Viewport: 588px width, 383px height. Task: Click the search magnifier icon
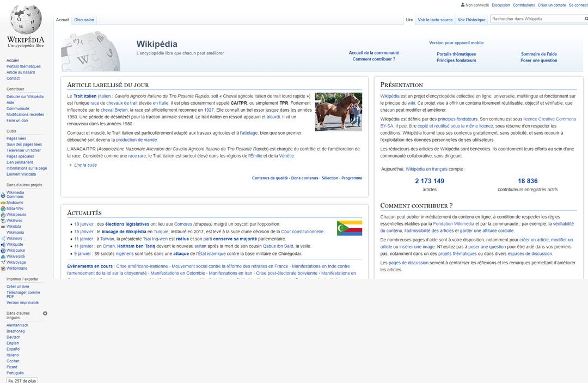(x=586, y=19)
